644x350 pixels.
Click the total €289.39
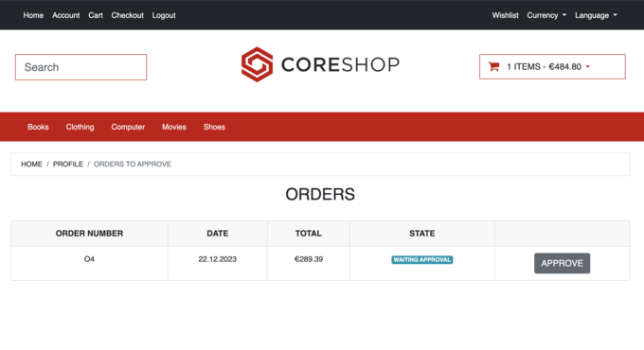(309, 259)
